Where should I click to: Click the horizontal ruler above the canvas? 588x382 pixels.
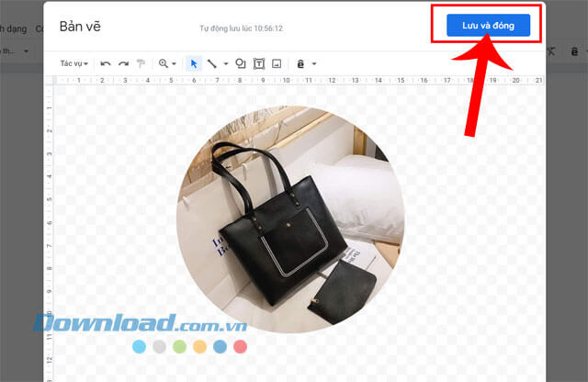pyautogui.click(x=298, y=80)
